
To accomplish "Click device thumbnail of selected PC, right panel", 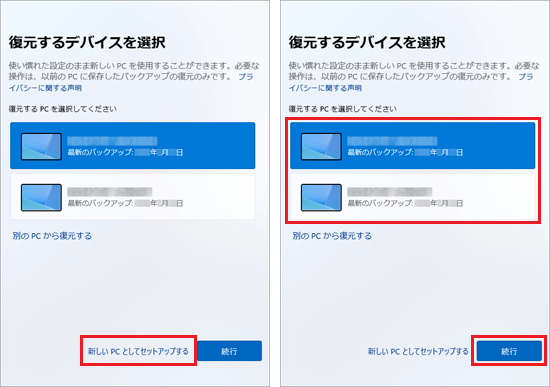I will tap(321, 147).
